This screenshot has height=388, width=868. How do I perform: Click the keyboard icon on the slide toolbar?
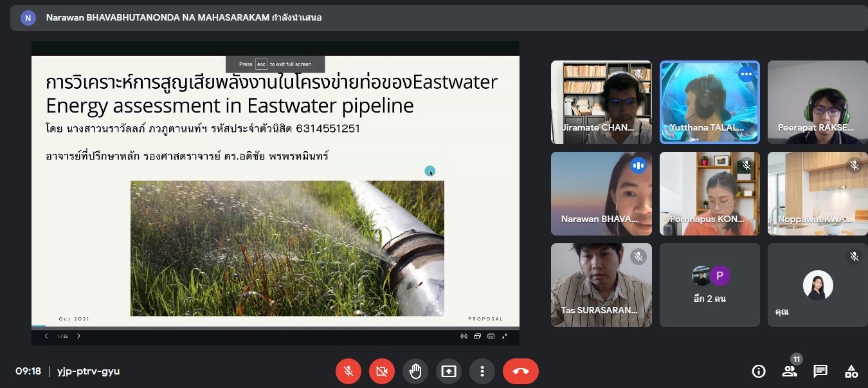click(491, 336)
